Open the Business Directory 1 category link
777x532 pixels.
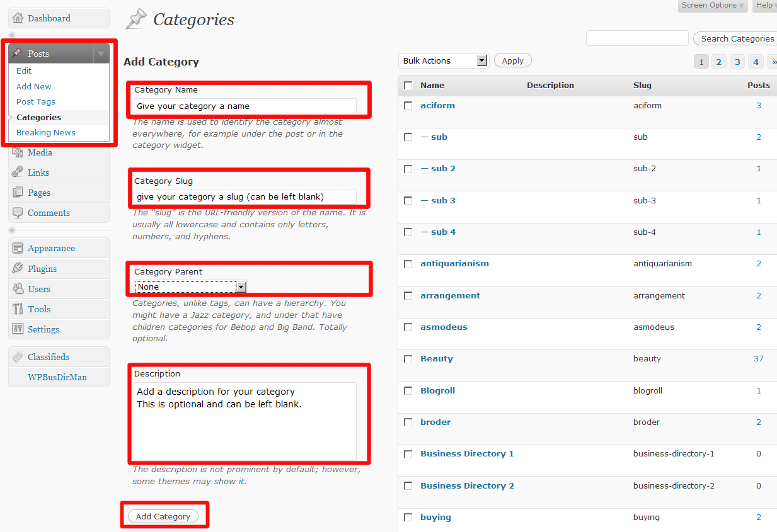466,453
